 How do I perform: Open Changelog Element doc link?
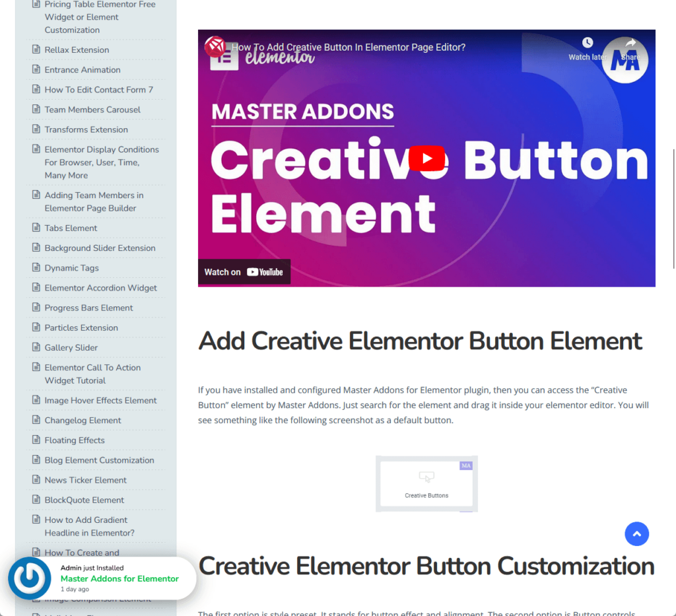(x=83, y=420)
